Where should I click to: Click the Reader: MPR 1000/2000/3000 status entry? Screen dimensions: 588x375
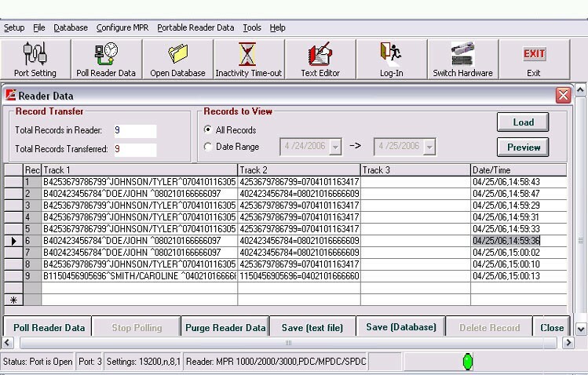276,362
